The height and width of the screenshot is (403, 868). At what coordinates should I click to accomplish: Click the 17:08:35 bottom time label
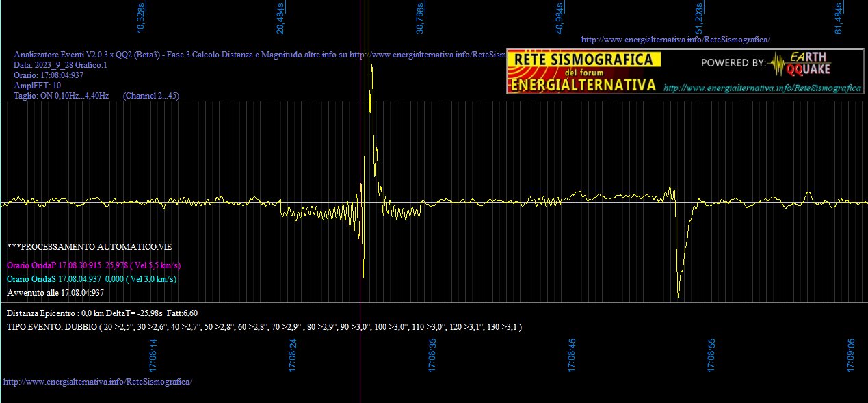point(432,356)
